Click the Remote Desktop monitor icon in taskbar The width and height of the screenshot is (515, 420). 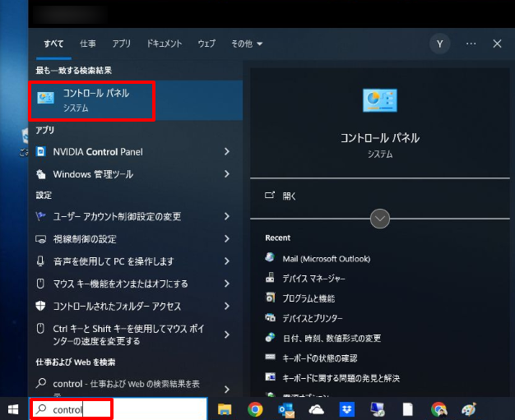[x=378, y=409]
